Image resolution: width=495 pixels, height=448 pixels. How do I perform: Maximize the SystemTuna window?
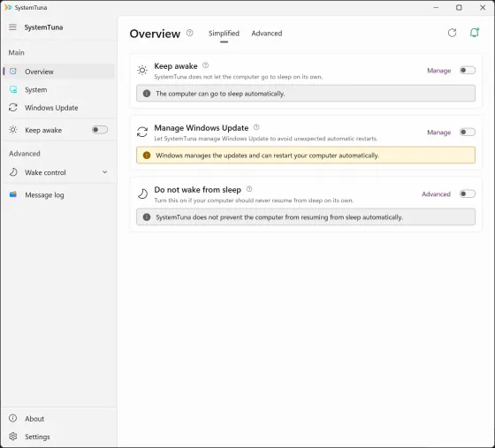coord(459,7)
